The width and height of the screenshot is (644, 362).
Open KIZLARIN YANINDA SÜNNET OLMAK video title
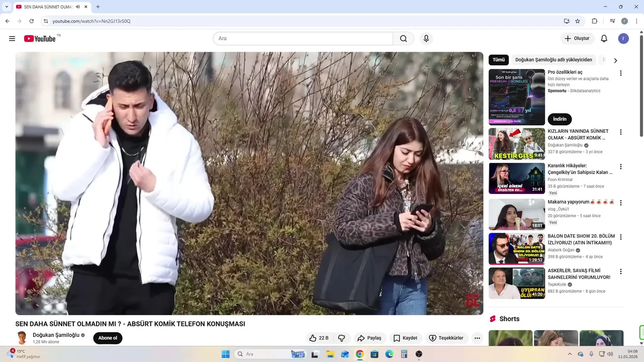coord(578,134)
